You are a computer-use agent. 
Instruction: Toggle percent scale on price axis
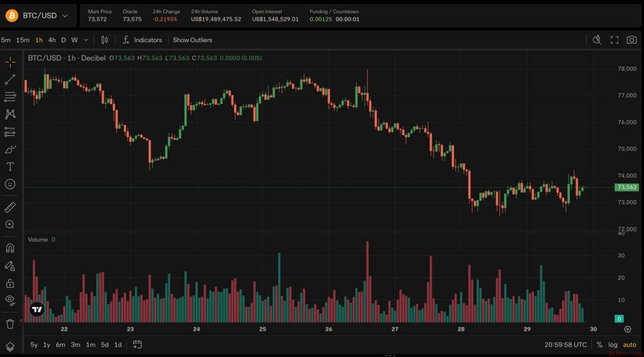point(599,344)
